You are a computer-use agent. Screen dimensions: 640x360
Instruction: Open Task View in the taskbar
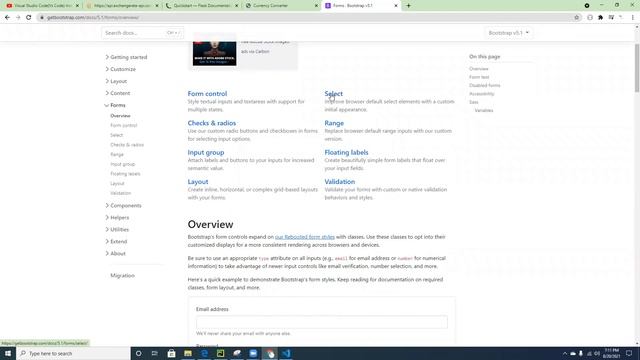click(x=155, y=353)
